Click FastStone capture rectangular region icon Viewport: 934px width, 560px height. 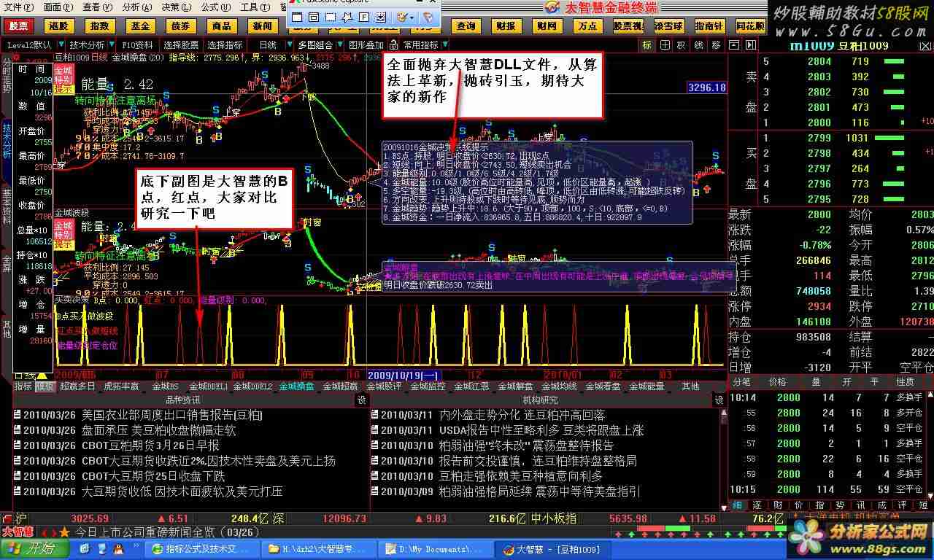(x=330, y=17)
